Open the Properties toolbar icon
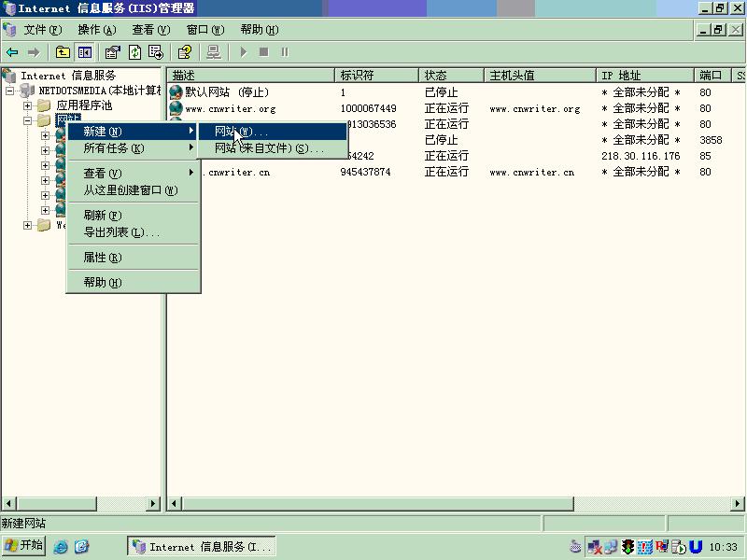747x560 pixels. coord(113,52)
